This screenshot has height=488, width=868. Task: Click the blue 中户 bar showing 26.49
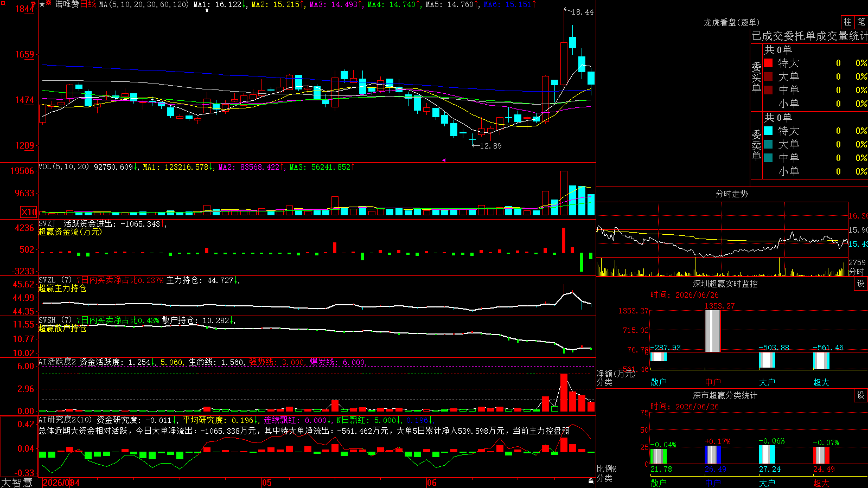[713, 454]
